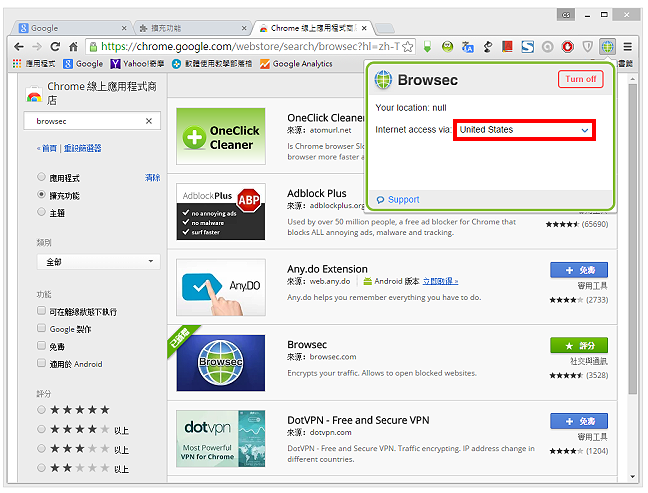This screenshot has width=648, height=493.
Task: Open the Adblock Plus thumbnail
Action: pyautogui.click(x=221, y=212)
